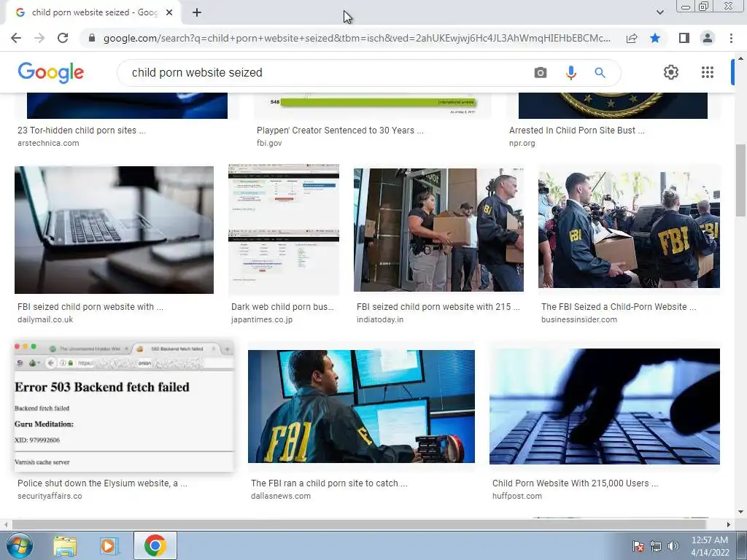Open the Google apps grid
Viewport: 747px width, 560px height.
[x=708, y=72]
